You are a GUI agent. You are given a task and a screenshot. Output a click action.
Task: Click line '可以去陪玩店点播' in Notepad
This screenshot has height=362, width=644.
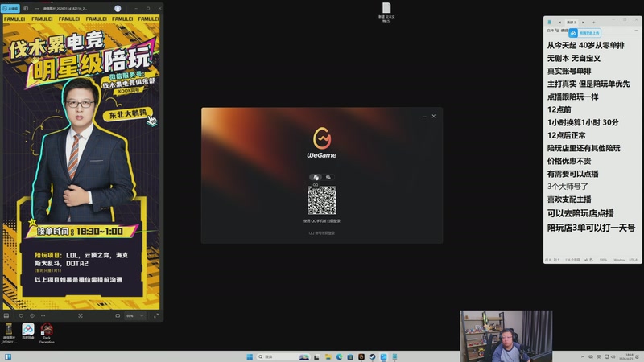click(580, 213)
